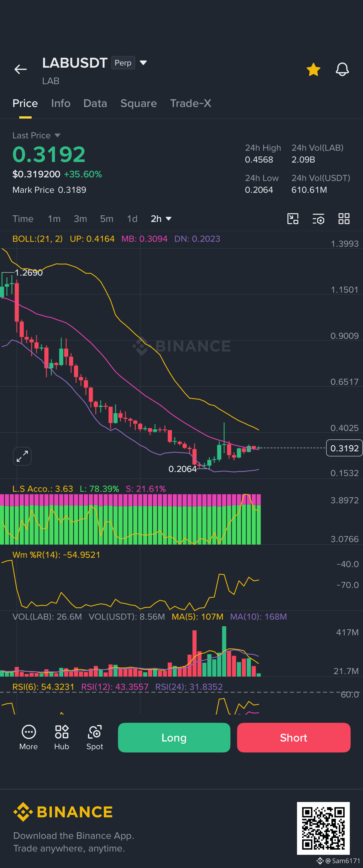The height and width of the screenshot is (868, 363).
Task: Tap the 24h Vol(LAB) 2.09B value
Action: tap(303, 160)
